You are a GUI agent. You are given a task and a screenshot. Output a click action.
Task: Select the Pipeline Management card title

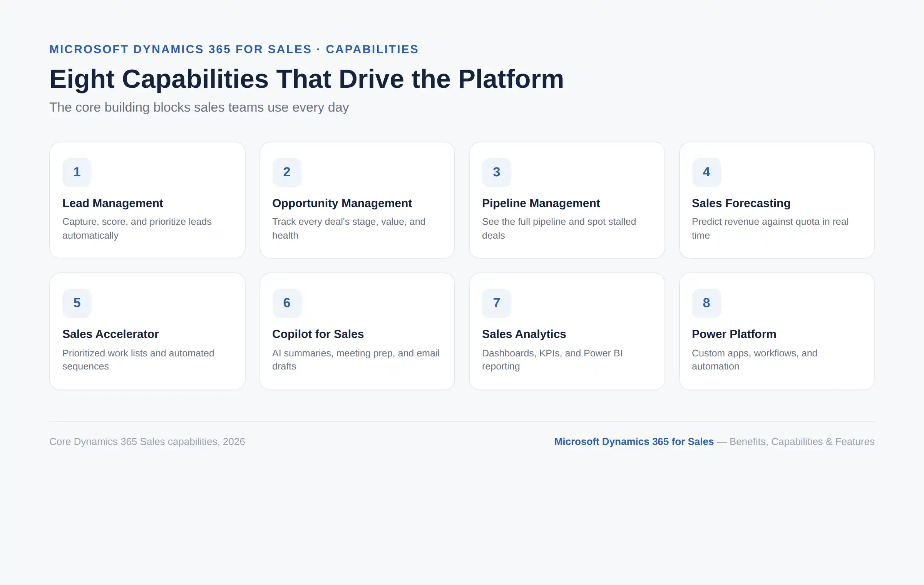tap(541, 203)
